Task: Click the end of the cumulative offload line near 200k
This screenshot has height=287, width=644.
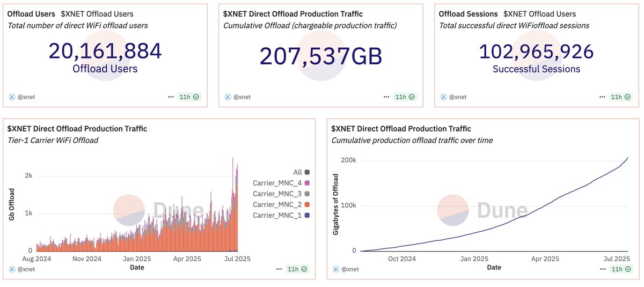Action: coord(628,158)
